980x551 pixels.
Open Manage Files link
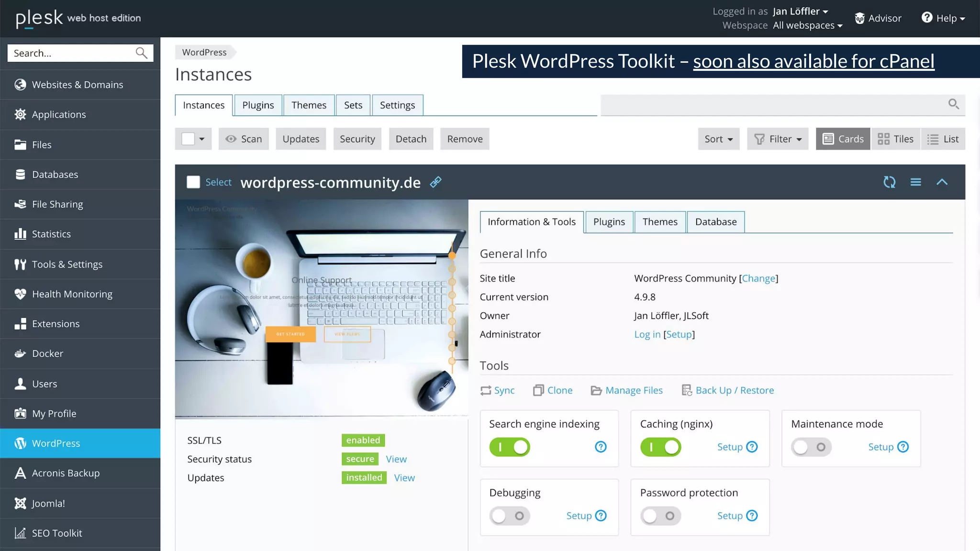634,390
